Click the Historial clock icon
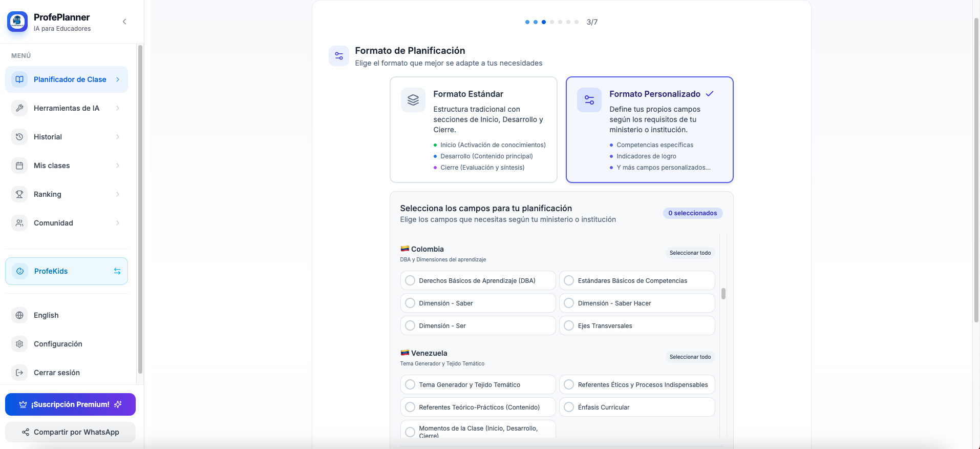This screenshot has height=449, width=980. [19, 137]
